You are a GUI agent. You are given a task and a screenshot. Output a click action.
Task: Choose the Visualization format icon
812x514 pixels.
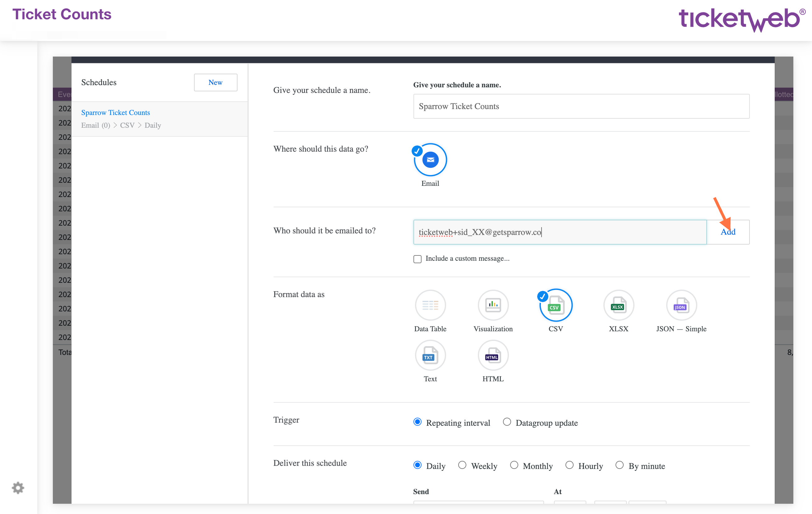coord(493,305)
